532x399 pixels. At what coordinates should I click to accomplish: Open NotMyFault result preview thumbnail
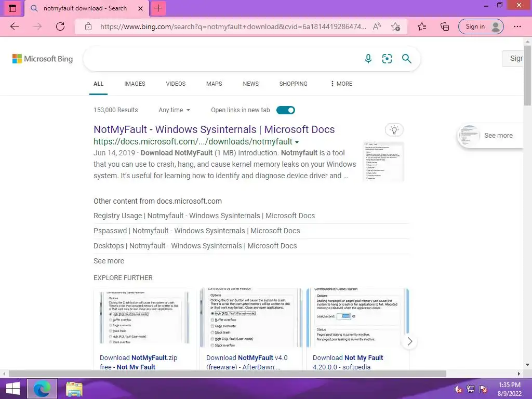click(383, 162)
